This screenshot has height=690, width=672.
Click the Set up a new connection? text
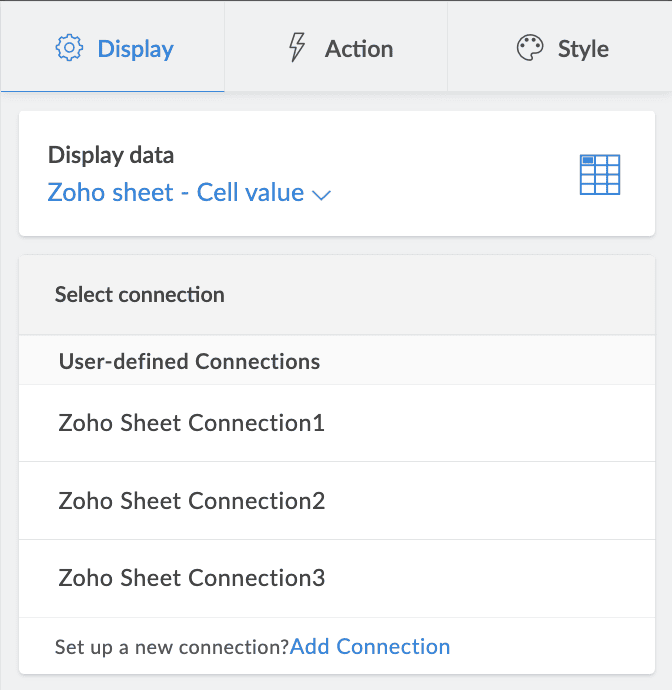(x=172, y=647)
